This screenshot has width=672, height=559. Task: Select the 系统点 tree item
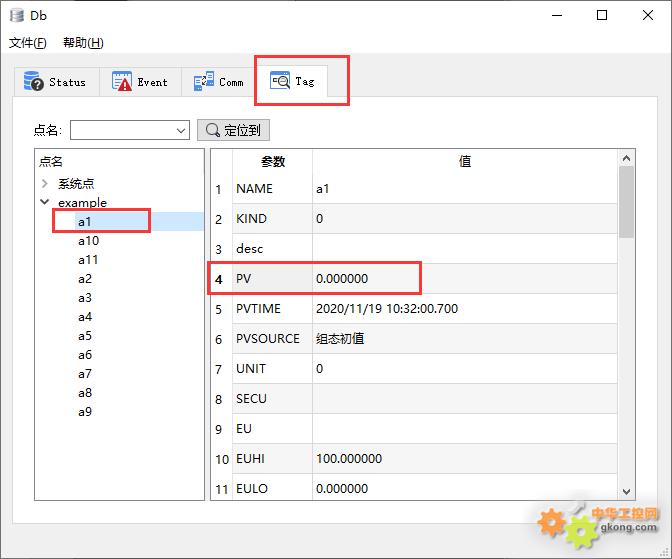(x=76, y=183)
